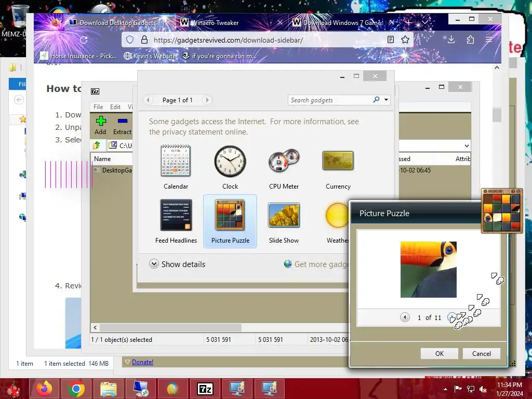Viewport: 532px width, 399px height.
Task: Reload the current Firefox page
Action: (84, 40)
